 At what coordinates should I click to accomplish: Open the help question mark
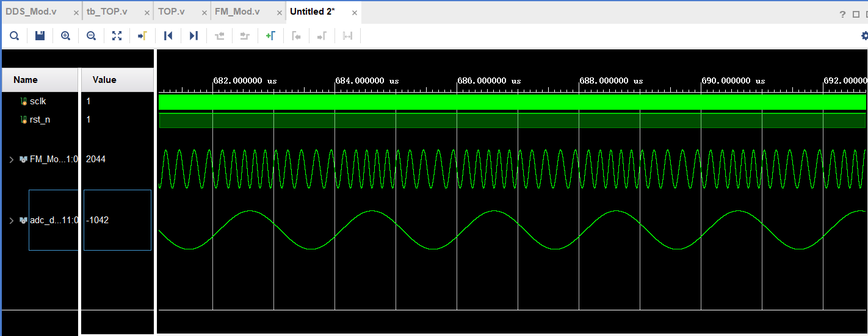click(842, 14)
